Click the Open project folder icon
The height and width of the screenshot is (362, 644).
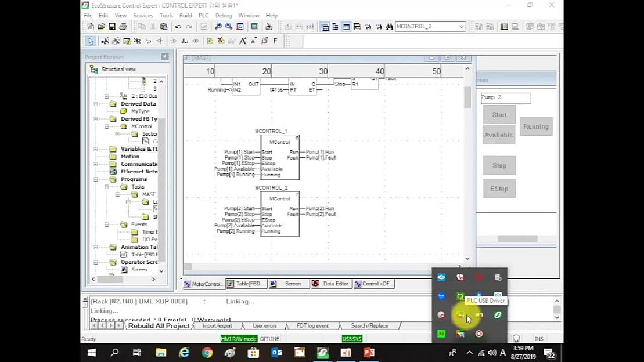point(101,27)
